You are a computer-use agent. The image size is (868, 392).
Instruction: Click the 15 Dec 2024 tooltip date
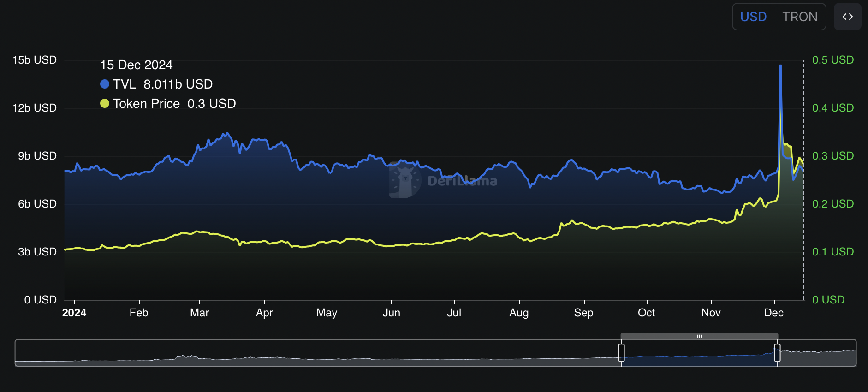pos(137,65)
